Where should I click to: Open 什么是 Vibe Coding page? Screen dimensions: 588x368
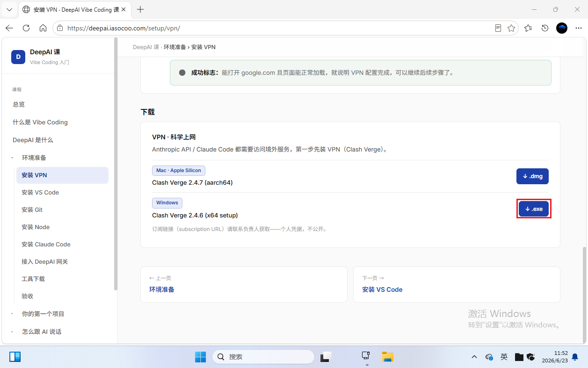click(x=40, y=122)
